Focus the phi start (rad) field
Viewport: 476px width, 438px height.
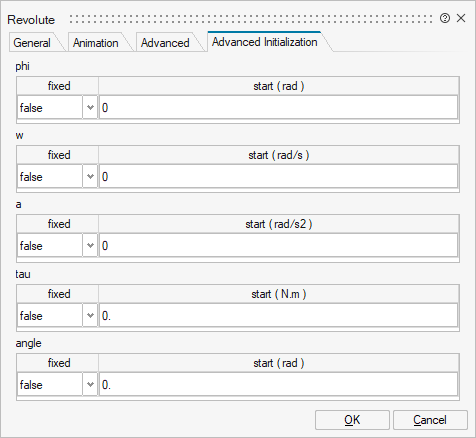[x=278, y=107]
